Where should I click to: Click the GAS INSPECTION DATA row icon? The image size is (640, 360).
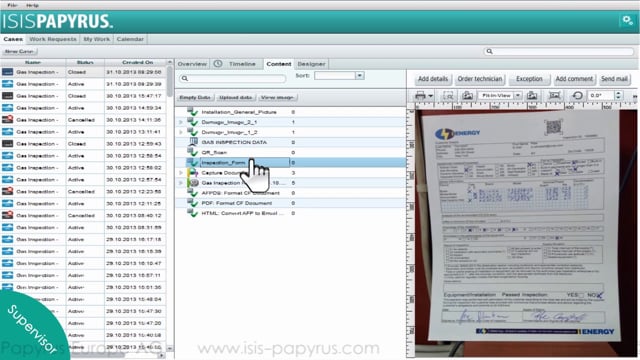(x=193, y=142)
